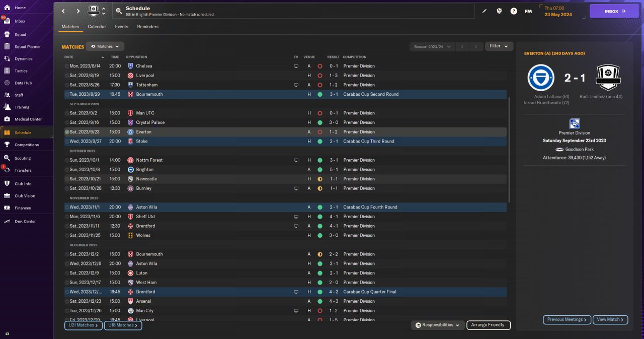Click the globe/world icon in top bar
This screenshot has height=339, width=644.
499,11
